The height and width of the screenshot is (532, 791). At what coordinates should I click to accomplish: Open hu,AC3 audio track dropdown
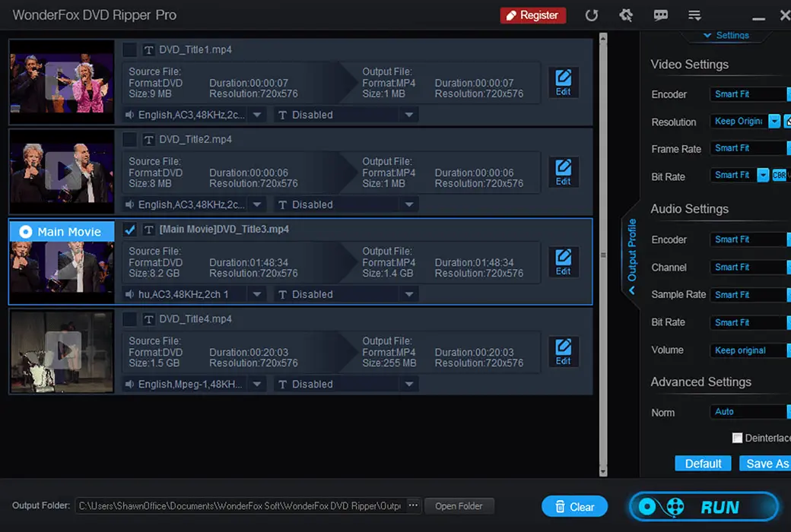click(257, 294)
